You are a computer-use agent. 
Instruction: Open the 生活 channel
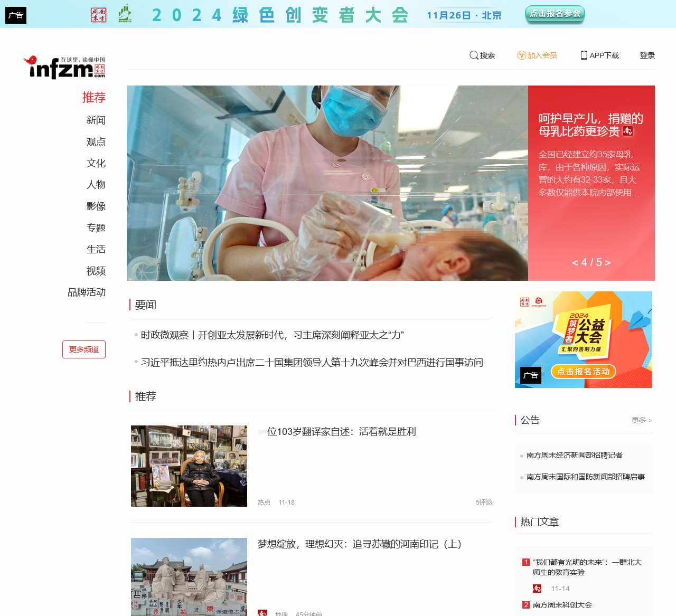pyautogui.click(x=96, y=249)
